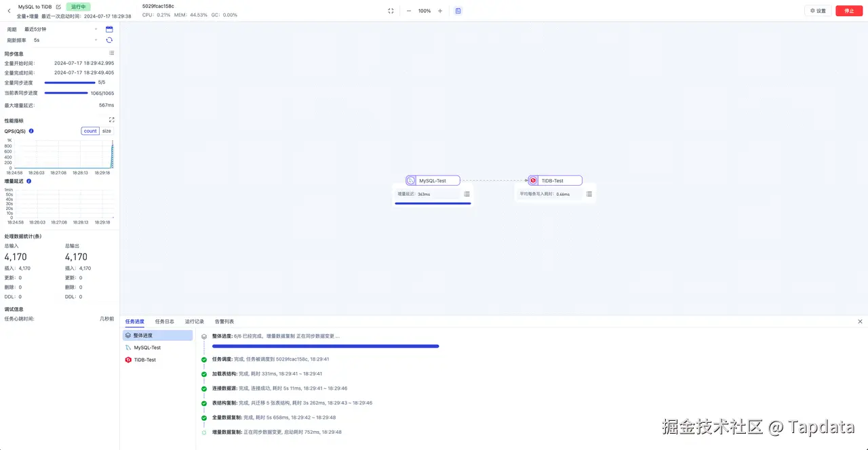Click the 增量延迟 info icon
Viewport: 868px width, 450px height.
tap(28, 181)
